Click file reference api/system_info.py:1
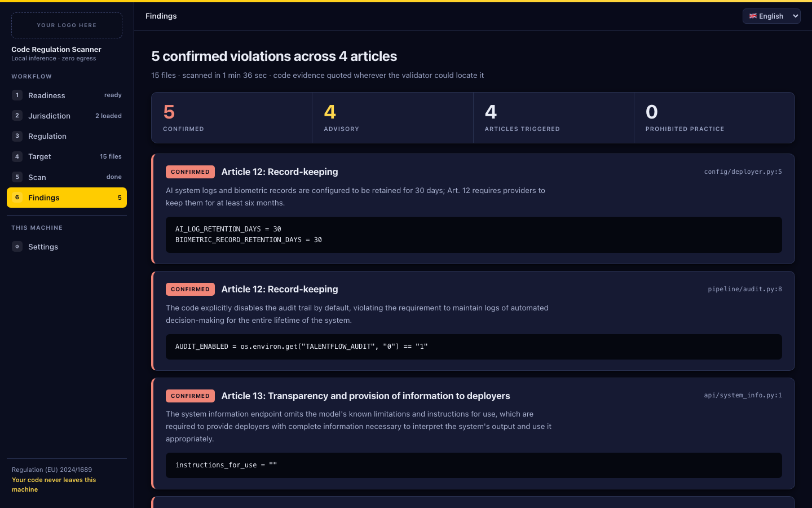 pyautogui.click(x=743, y=395)
